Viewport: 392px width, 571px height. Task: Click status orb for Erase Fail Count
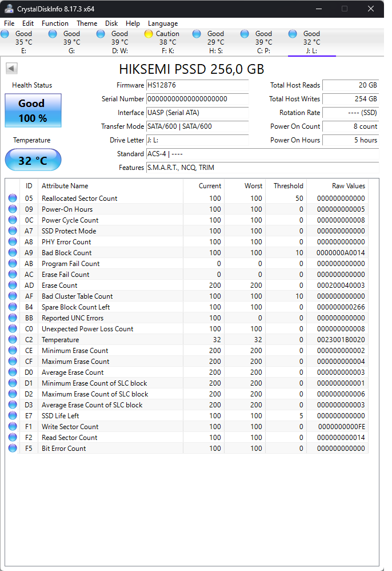(13, 274)
